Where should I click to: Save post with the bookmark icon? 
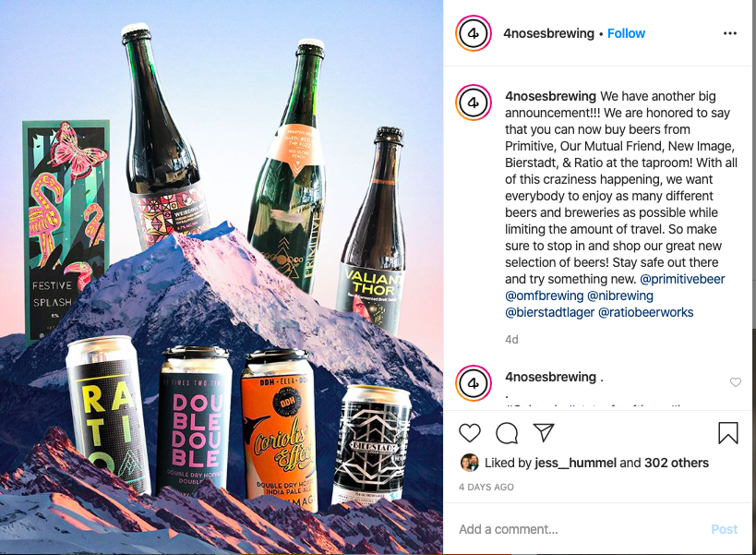tap(728, 432)
